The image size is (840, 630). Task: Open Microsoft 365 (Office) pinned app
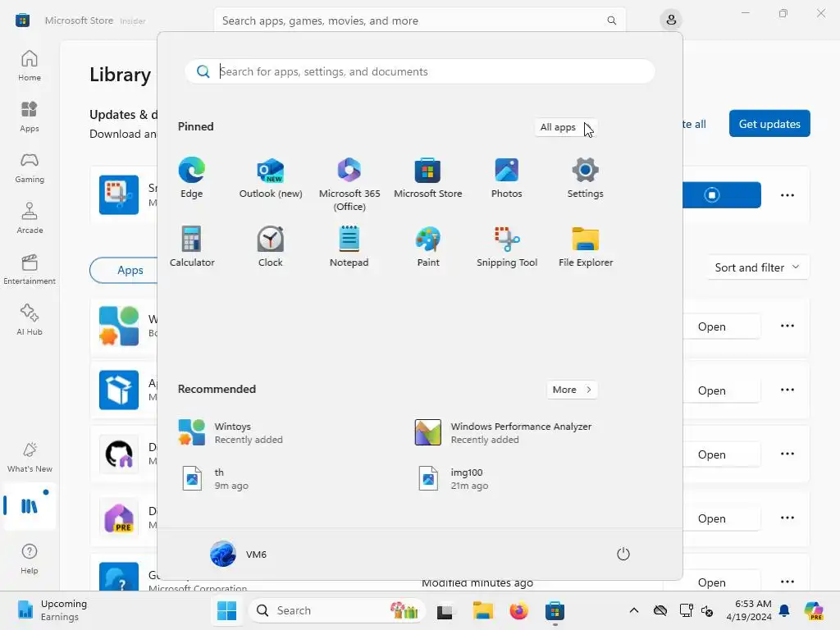click(349, 185)
